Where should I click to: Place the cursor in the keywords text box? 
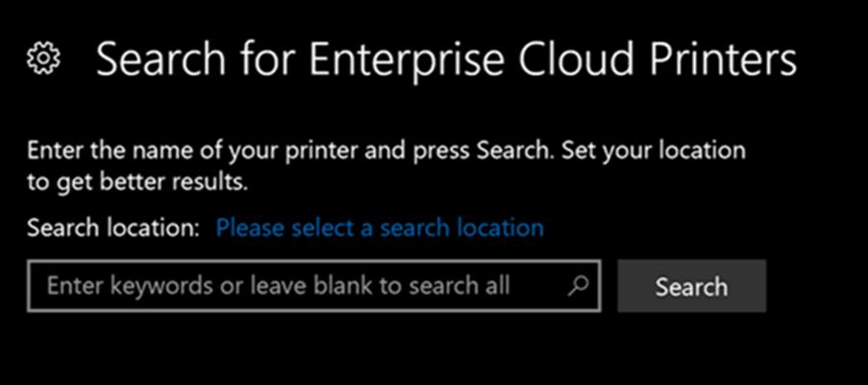314,286
